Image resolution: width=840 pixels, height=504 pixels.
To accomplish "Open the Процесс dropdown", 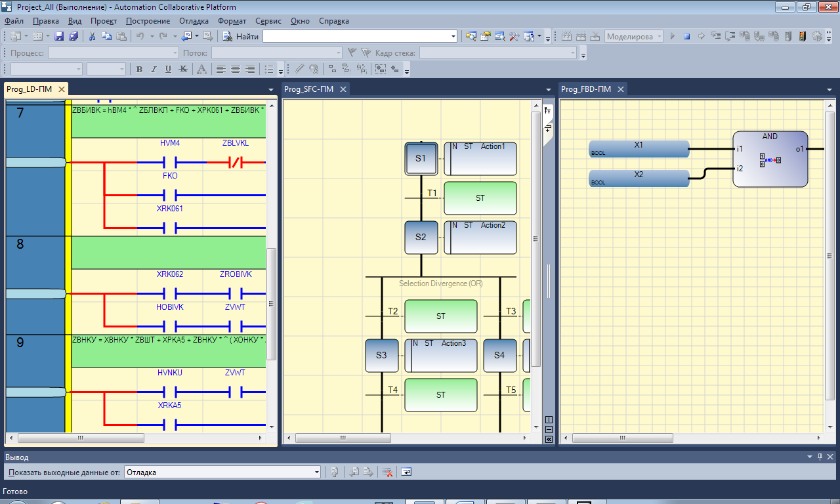I will click(x=175, y=52).
